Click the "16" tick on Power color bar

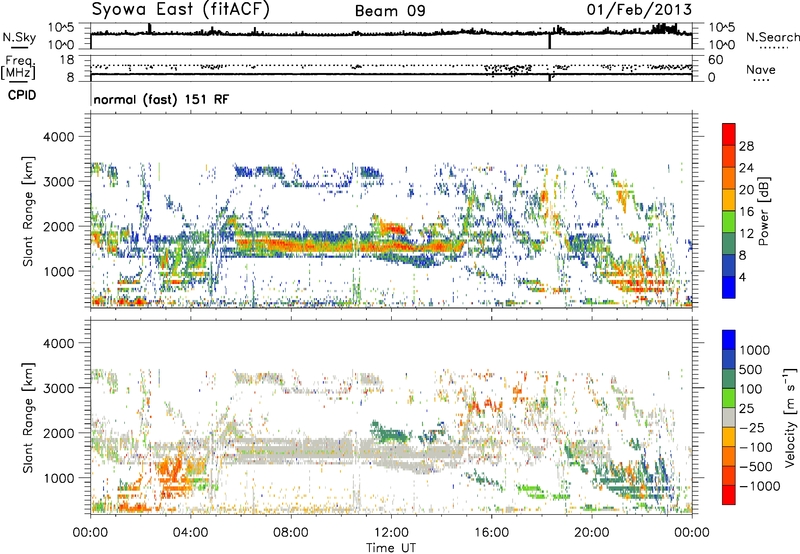click(x=746, y=212)
